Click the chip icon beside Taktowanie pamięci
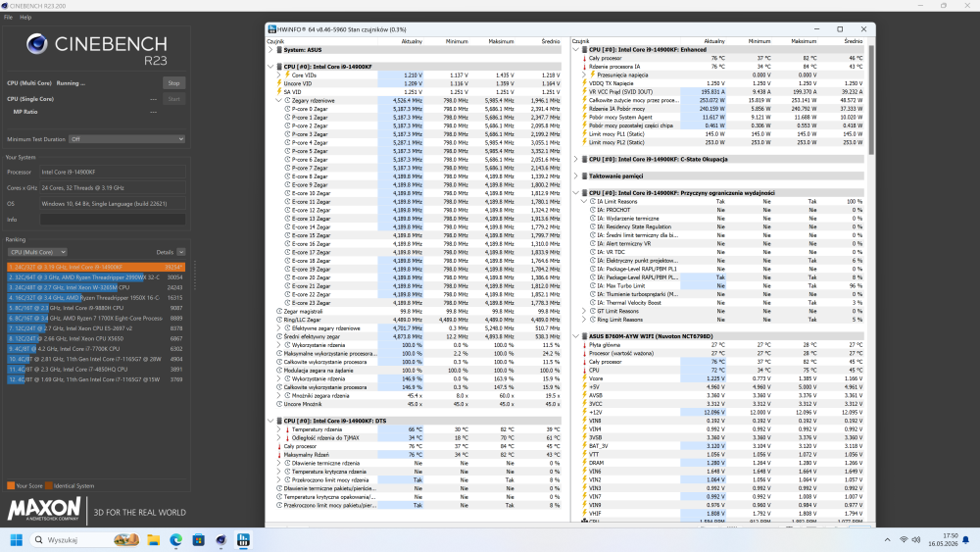The image size is (980, 552). point(584,176)
